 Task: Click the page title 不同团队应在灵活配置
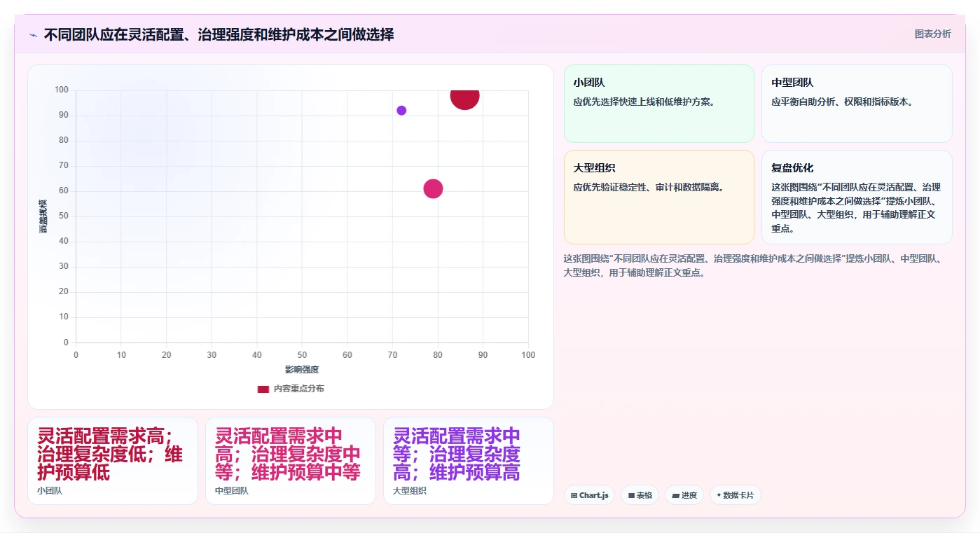pyautogui.click(x=219, y=34)
